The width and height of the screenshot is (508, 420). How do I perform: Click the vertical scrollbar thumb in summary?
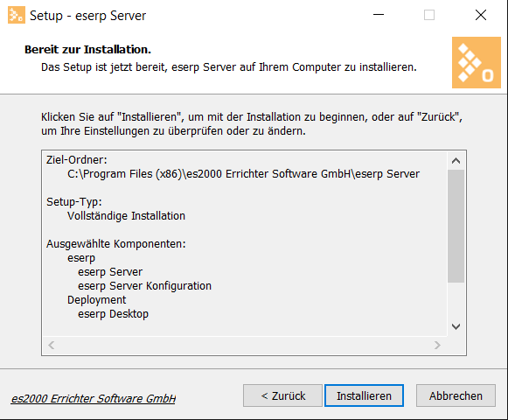pos(456,226)
